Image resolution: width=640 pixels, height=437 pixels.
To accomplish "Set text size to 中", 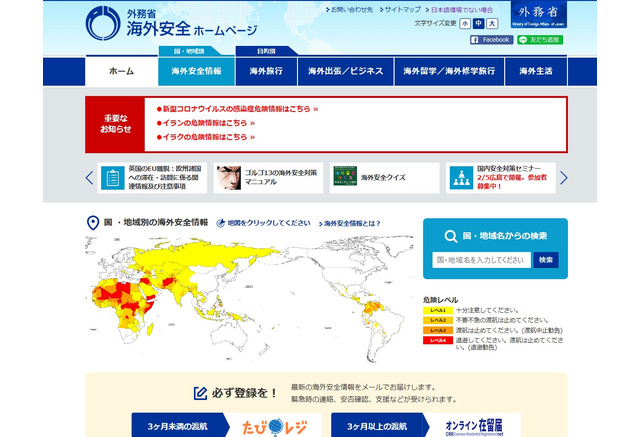I will (478, 23).
